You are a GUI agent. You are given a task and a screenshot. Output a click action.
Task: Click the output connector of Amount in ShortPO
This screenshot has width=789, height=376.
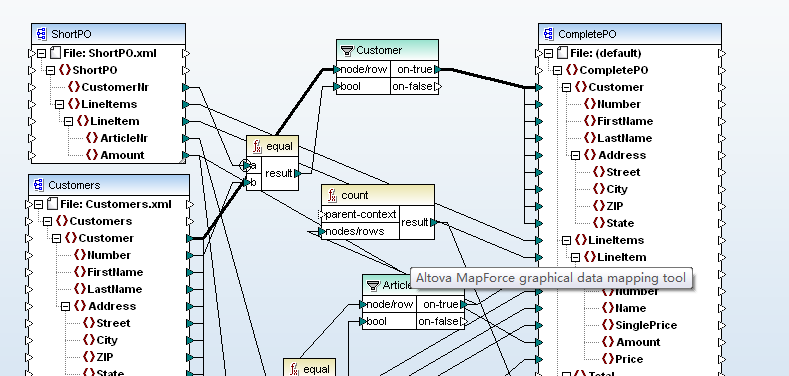coord(186,156)
